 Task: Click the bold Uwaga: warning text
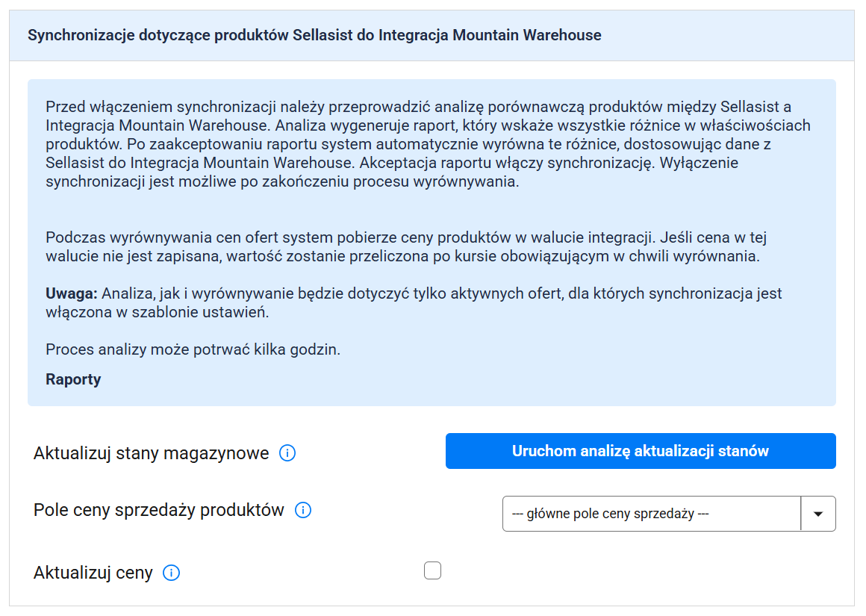click(71, 293)
